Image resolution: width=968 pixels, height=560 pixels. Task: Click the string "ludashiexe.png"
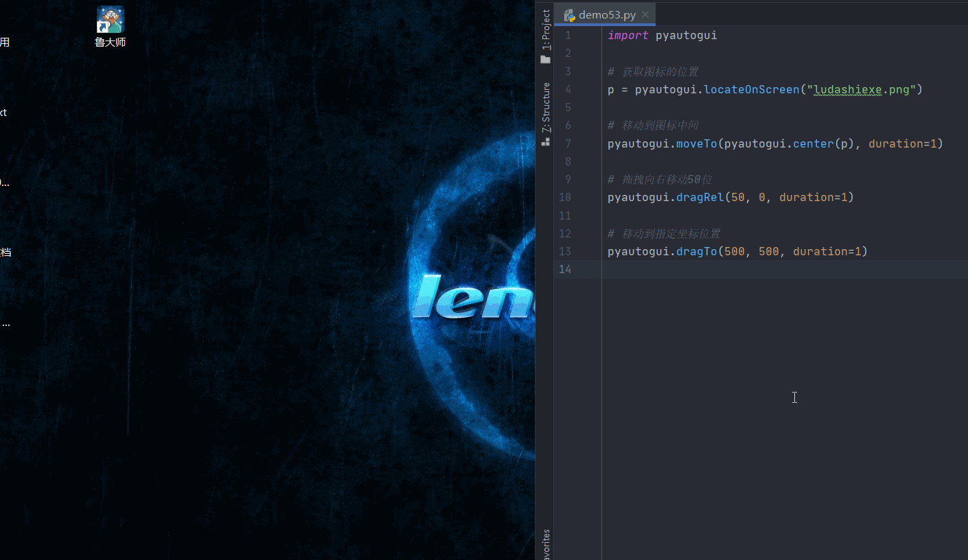coord(862,89)
